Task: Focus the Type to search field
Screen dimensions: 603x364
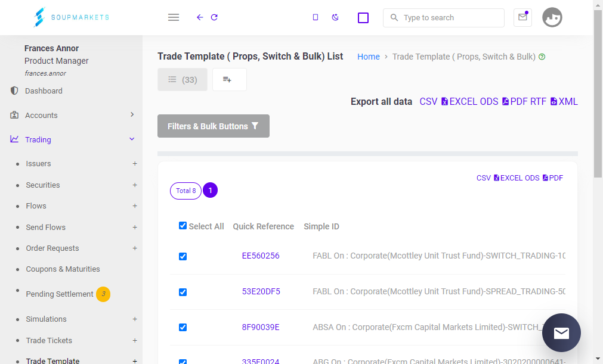Action: point(444,18)
